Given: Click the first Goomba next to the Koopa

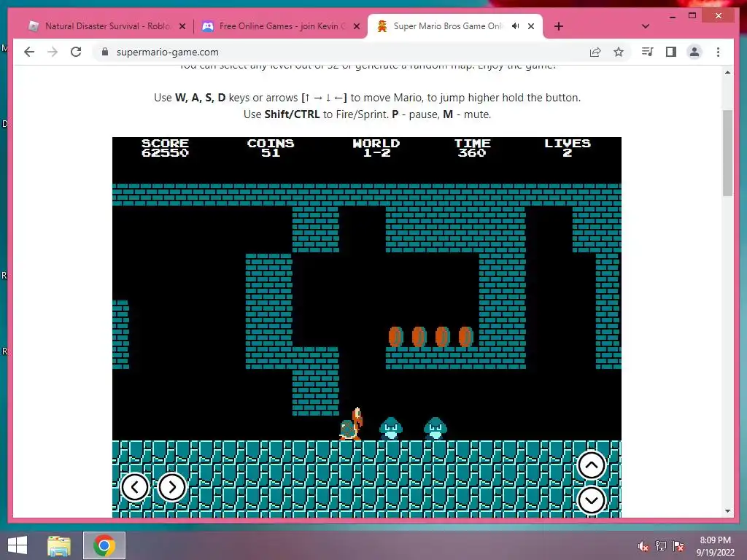Looking at the screenshot, I should click(x=391, y=429).
